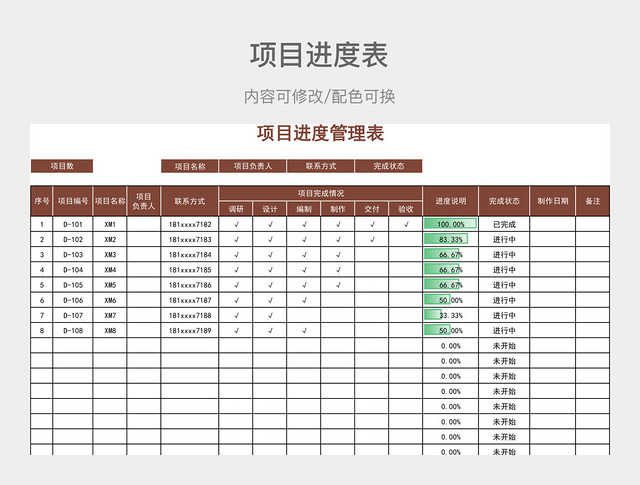640x485 pixels.
Task: Select the first 未开始 status cell
Action: 504,346
